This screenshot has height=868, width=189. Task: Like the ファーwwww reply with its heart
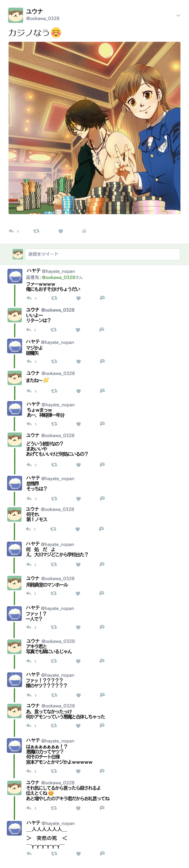click(78, 298)
